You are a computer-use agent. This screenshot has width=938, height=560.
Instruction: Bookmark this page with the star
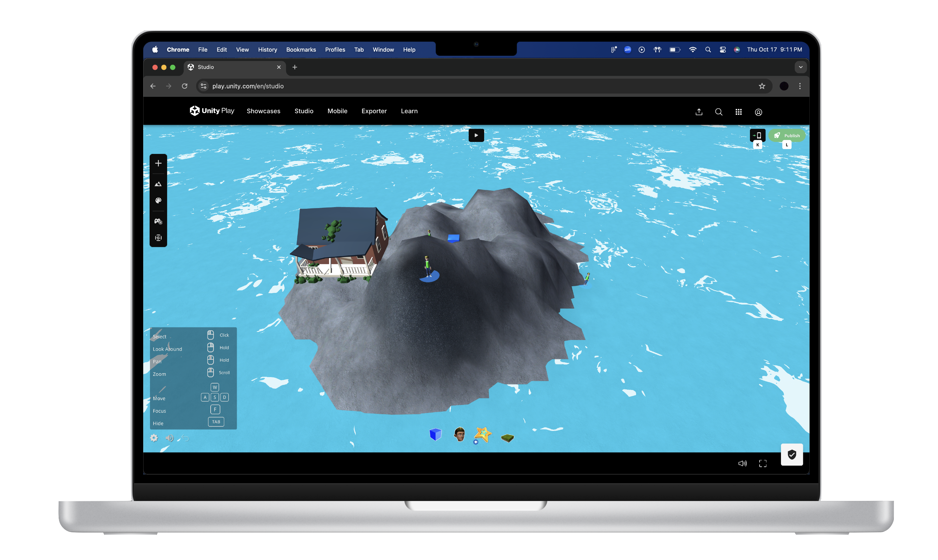pyautogui.click(x=762, y=86)
